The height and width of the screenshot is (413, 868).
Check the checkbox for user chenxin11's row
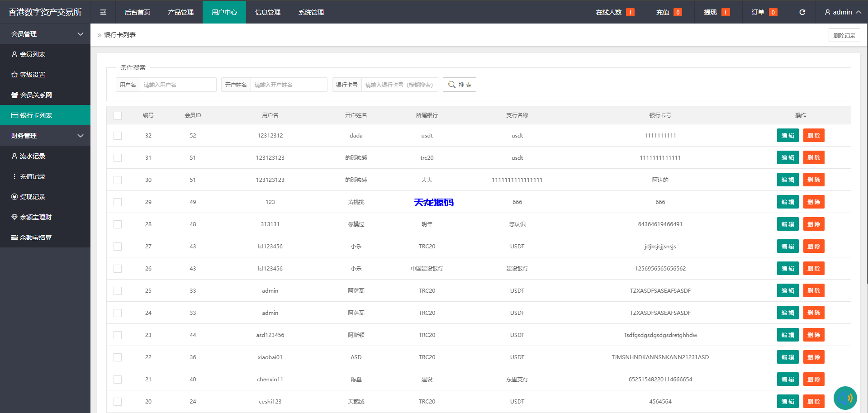[118, 380]
